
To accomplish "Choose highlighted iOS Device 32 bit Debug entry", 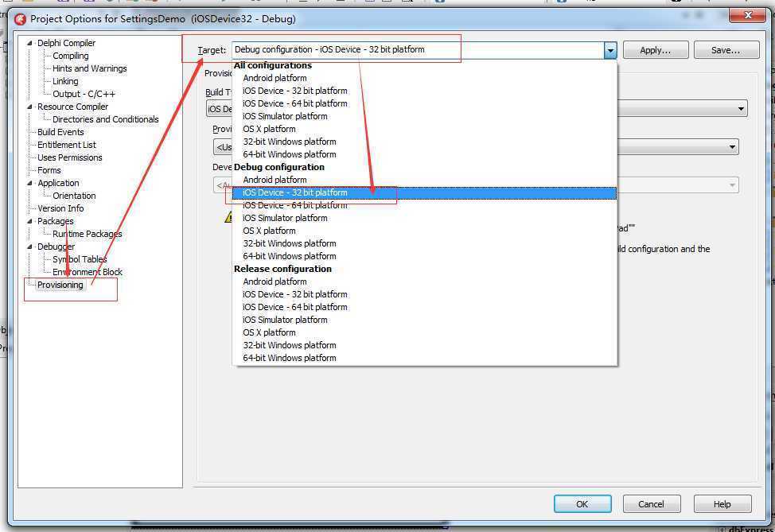I will [x=425, y=192].
